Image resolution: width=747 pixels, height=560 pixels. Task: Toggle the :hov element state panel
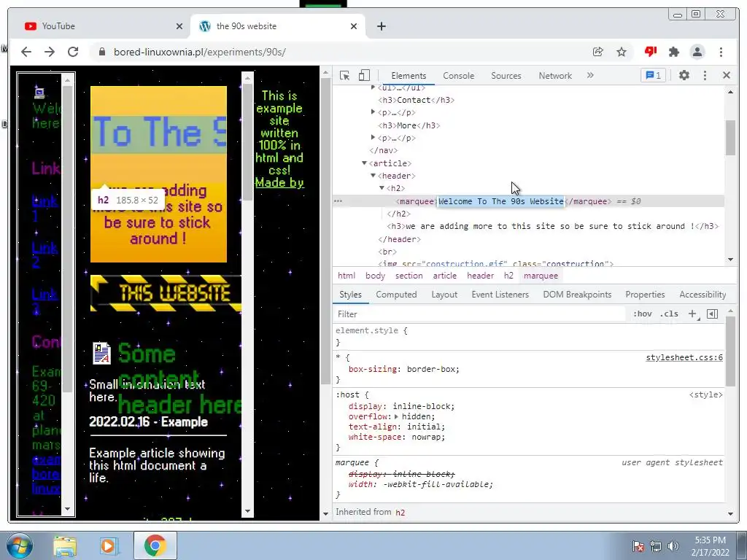(642, 314)
